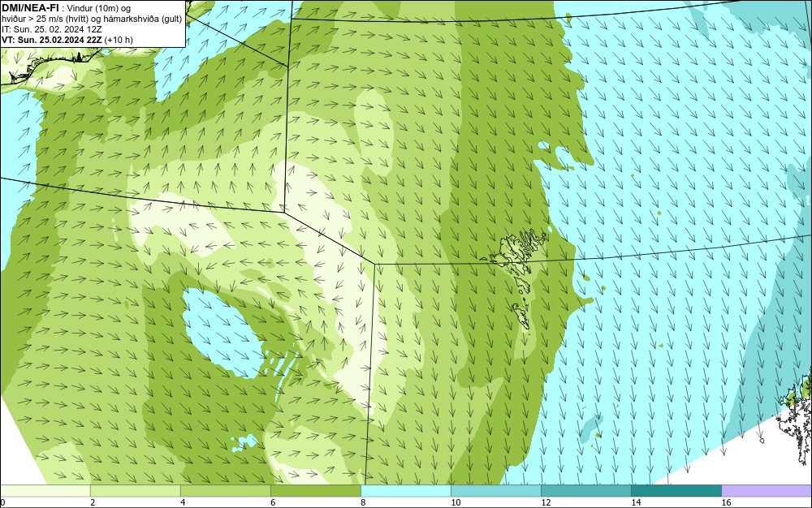Click the 14–16 m/s deep teal swatch

(676, 490)
